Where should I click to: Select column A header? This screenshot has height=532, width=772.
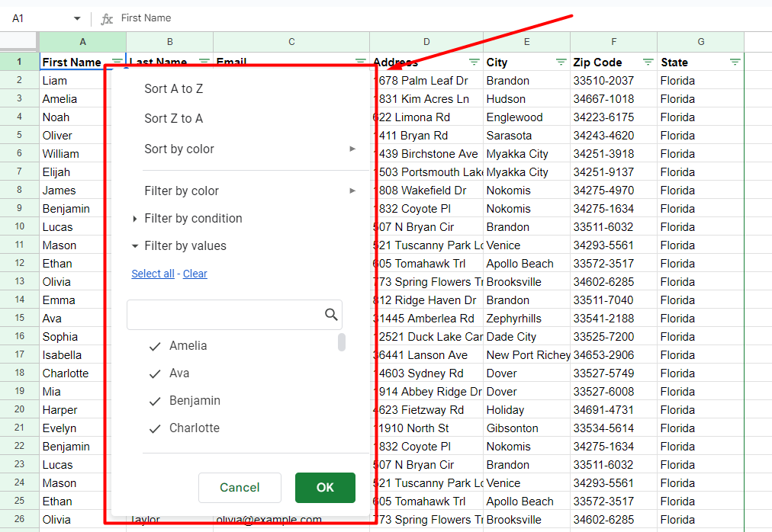coord(82,42)
